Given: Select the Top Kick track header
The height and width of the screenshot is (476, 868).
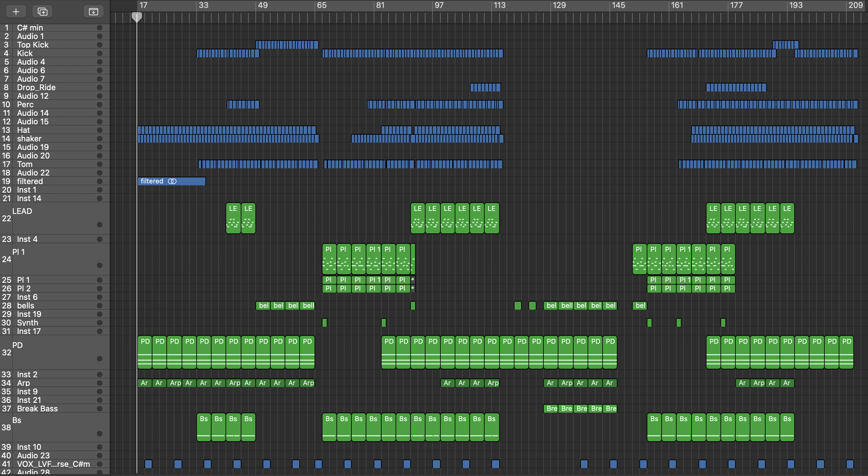Looking at the screenshot, I should click(x=55, y=45).
